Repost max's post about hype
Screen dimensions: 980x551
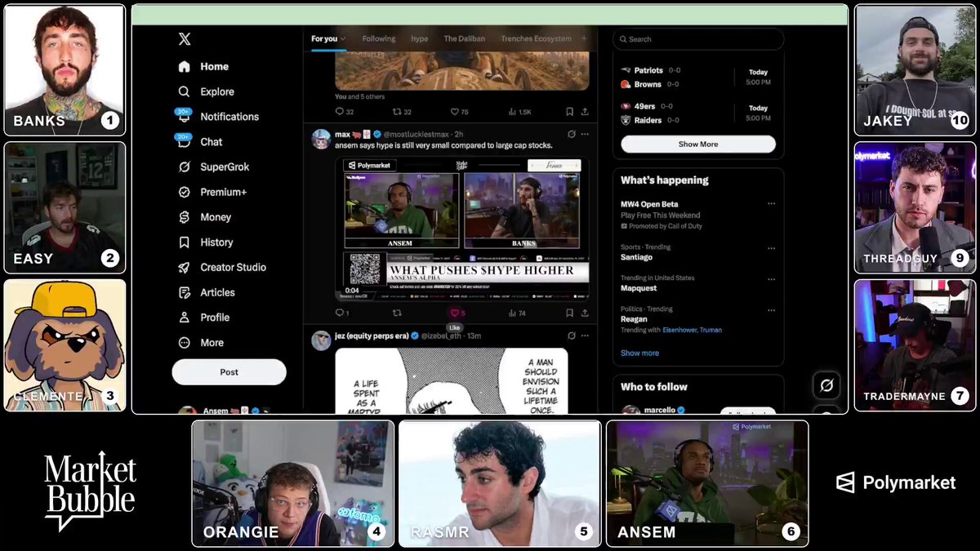tap(398, 313)
